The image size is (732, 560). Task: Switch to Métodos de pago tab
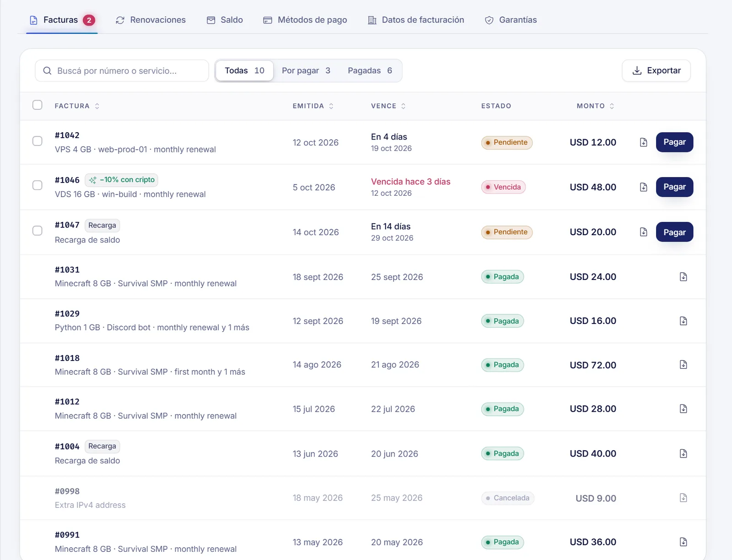(305, 20)
